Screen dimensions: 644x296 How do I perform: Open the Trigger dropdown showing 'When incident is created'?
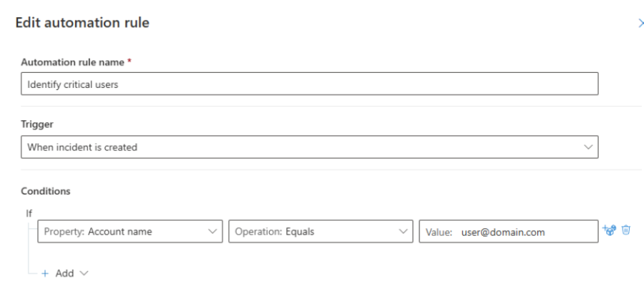[x=308, y=147]
